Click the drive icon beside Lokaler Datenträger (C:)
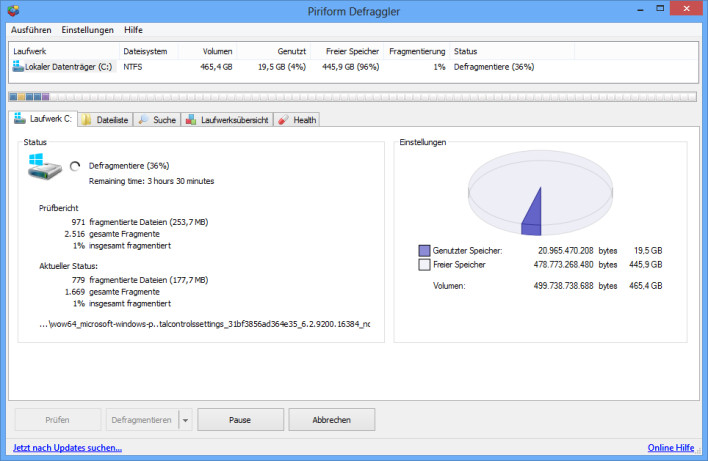Viewport: 708px width, 461px height. 18,66
